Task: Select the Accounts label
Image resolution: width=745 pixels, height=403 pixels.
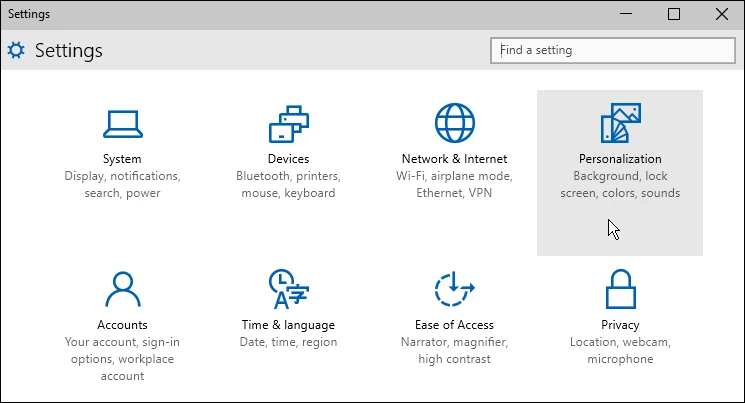Action: click(x=122, y=325)
